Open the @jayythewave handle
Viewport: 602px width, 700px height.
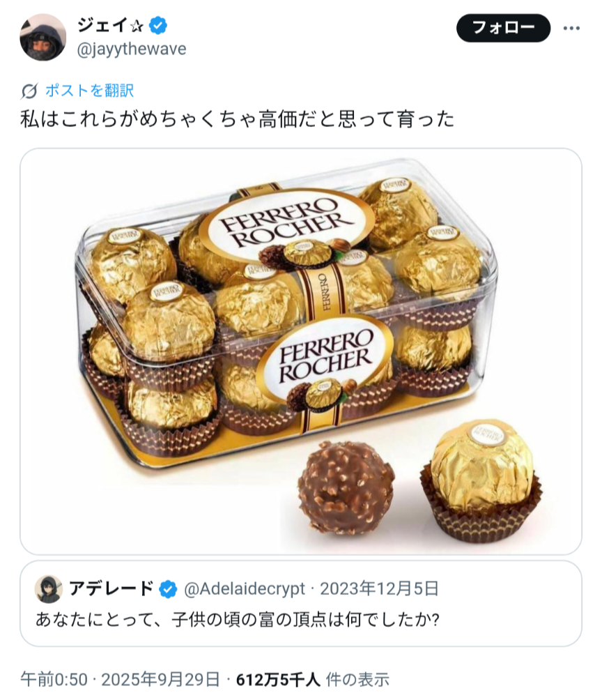point(132,49)
